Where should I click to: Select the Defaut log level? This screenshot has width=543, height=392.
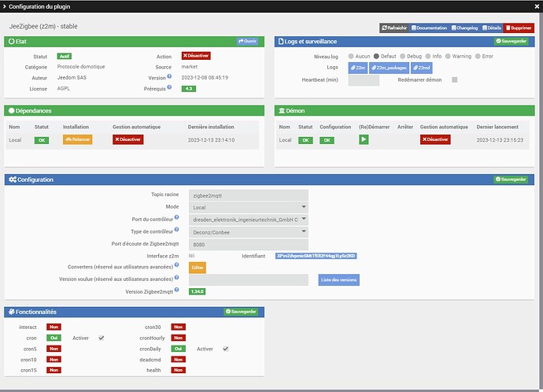point(376,56)
